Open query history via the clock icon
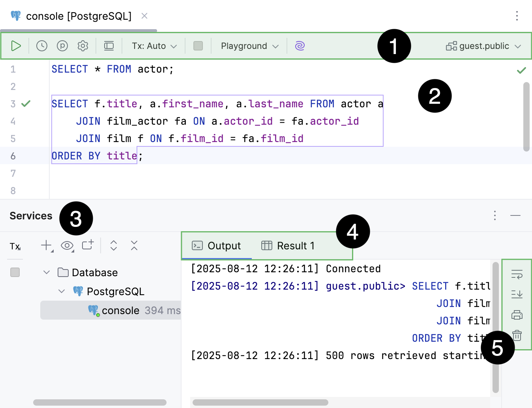The height and width of the screenshot is (408, 532). (41, 45)
